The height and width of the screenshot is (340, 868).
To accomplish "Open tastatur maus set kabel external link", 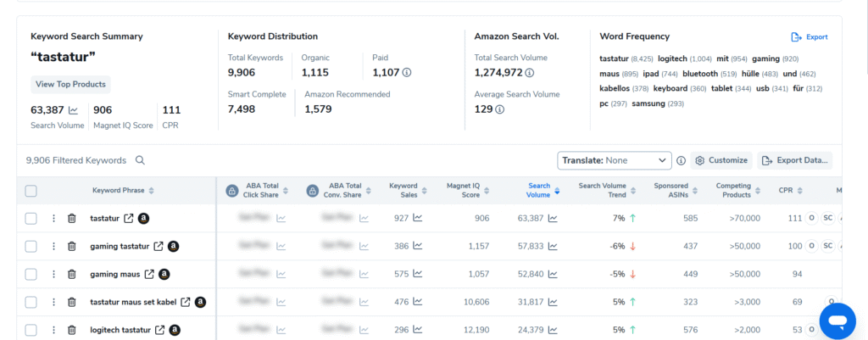I will pyautogui.click(x=186, y=303).
